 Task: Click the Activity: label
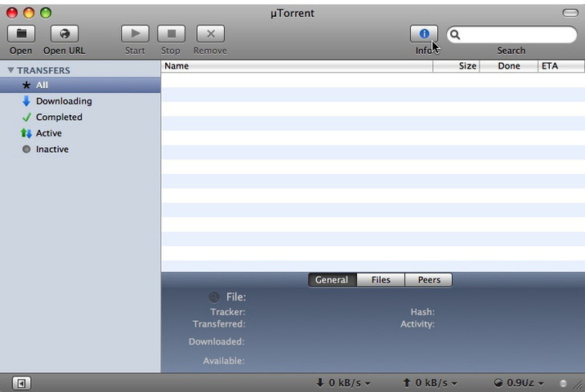[x=418, y=324]
